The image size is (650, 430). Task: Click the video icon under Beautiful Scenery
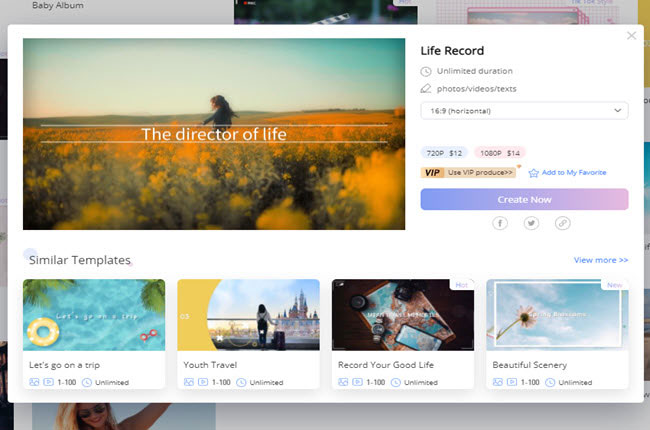512,382
